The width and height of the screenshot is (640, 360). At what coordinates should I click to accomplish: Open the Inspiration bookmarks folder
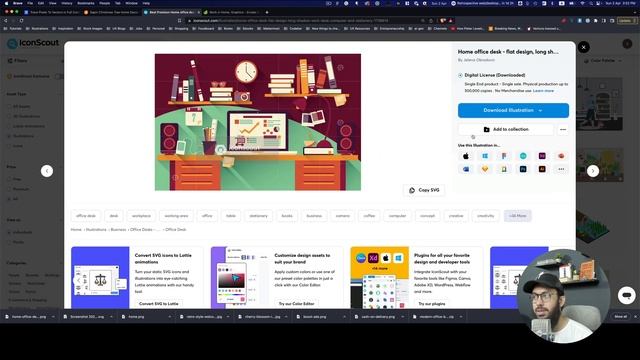(x=62, y=29)
